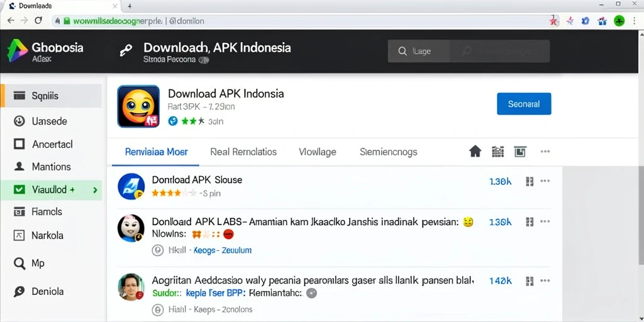
Task: Click the ellipsis icon in tab row
Action: pyautogui.click(x=545, y=152)
